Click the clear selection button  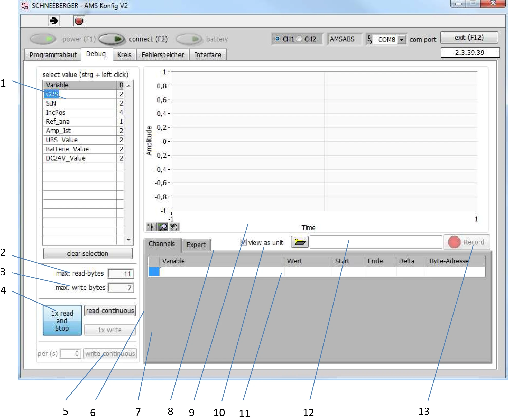pyautogui.click(x=88, y=253)
